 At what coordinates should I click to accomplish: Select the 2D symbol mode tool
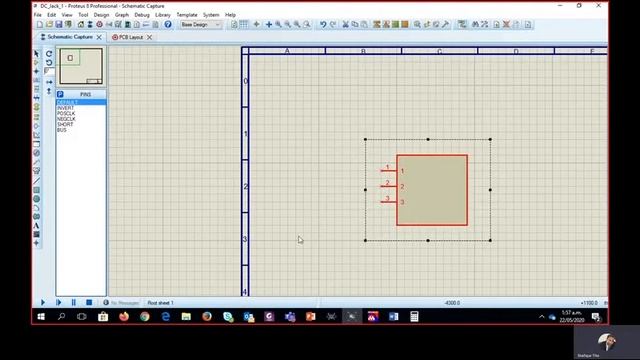pos(36,234)
